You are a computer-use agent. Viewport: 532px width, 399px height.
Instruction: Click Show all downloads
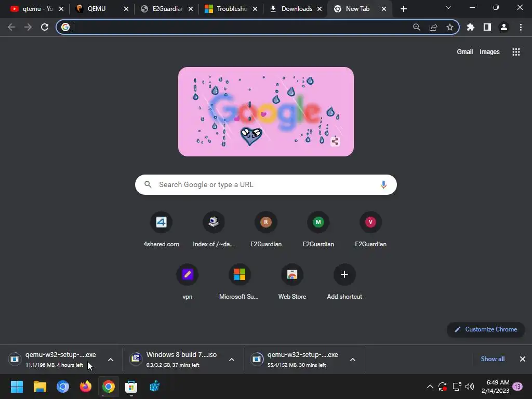[x=493, y=359]
